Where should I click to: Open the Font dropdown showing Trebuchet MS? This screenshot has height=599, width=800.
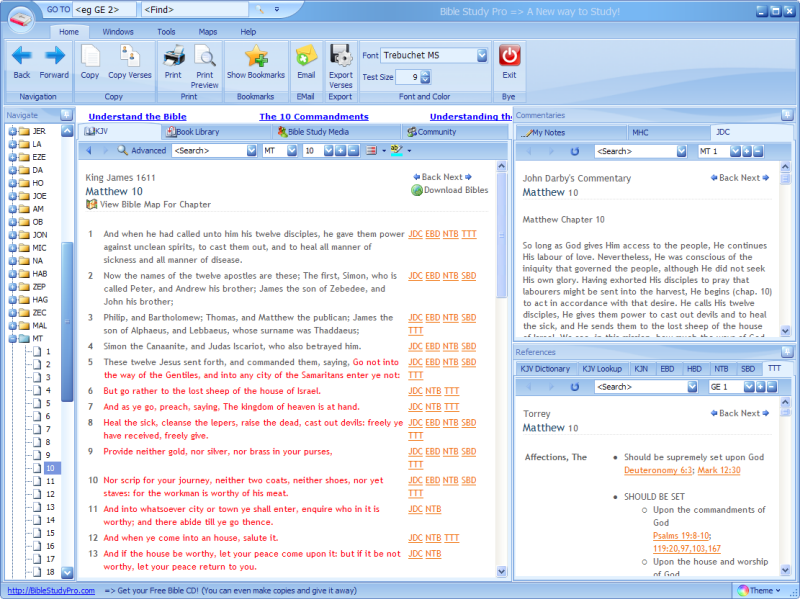[483, 56]
